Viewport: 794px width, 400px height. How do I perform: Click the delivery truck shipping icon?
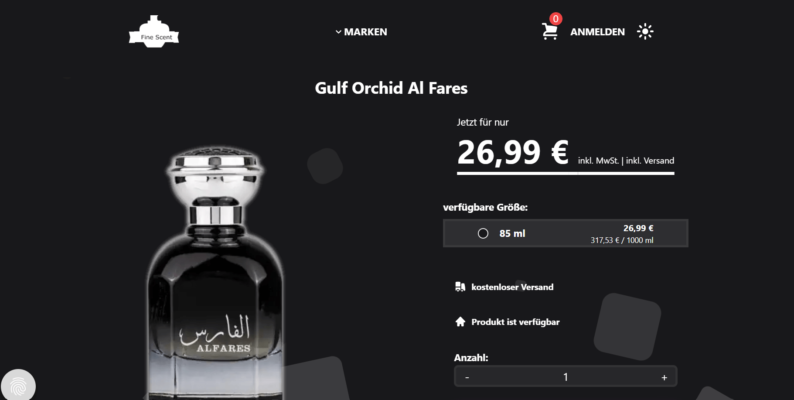[x=460, y=287]
